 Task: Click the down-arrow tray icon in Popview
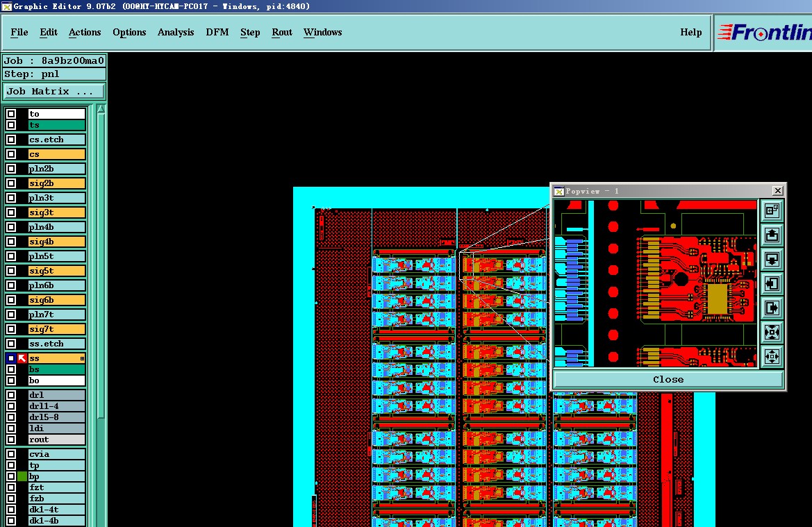772,260
